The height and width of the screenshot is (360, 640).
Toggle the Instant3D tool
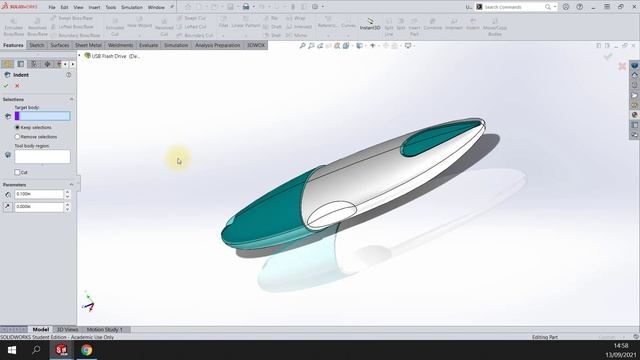(x=370, y=24)
